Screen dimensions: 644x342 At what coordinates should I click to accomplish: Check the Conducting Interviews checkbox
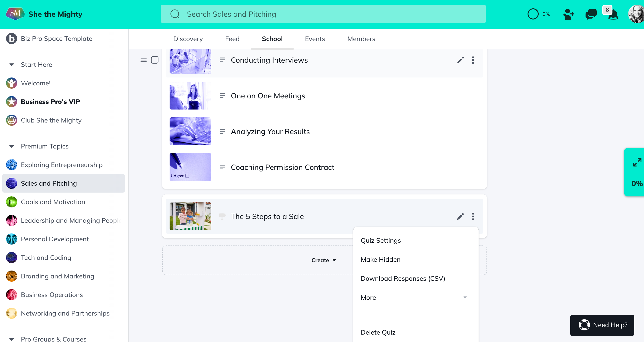(x=155, y=60)
